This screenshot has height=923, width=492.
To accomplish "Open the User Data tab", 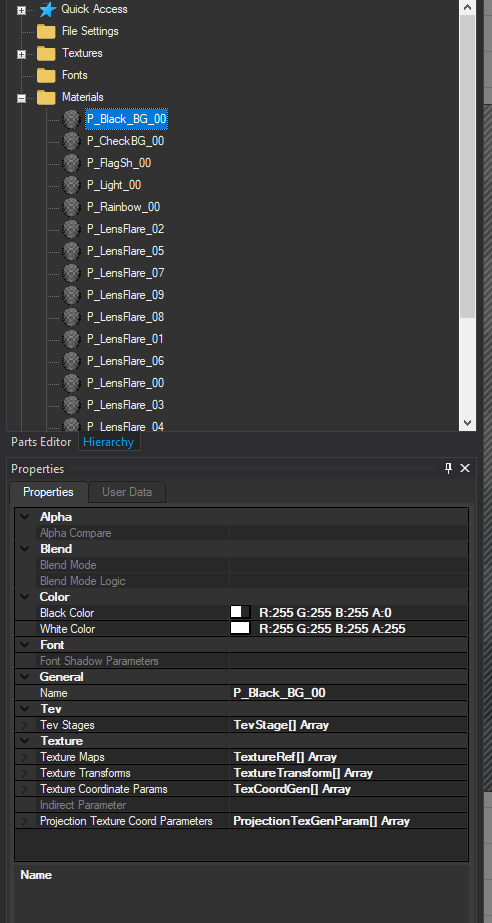I will [127, 492].
